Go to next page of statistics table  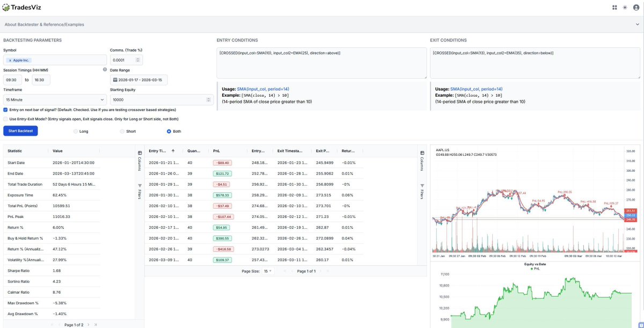tap(88, 325)
